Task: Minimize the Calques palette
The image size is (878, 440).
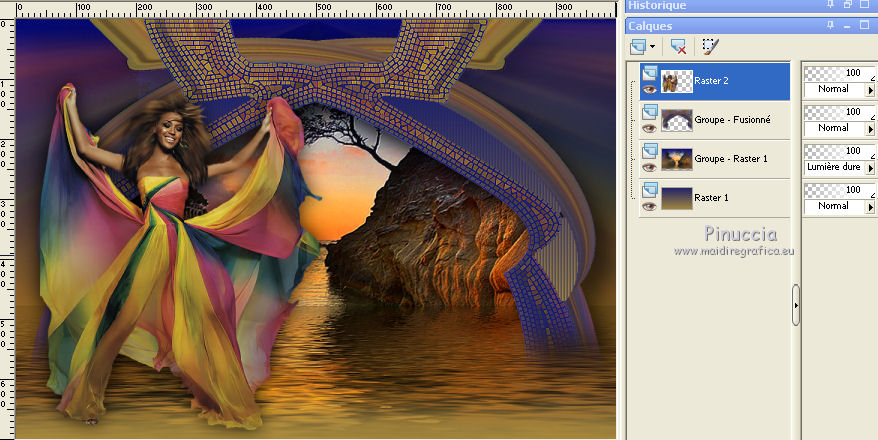Action: [848, 26]
